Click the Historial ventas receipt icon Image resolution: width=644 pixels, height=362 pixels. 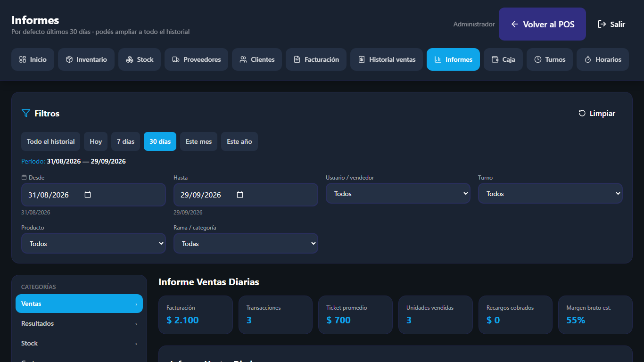coord(362,59)
